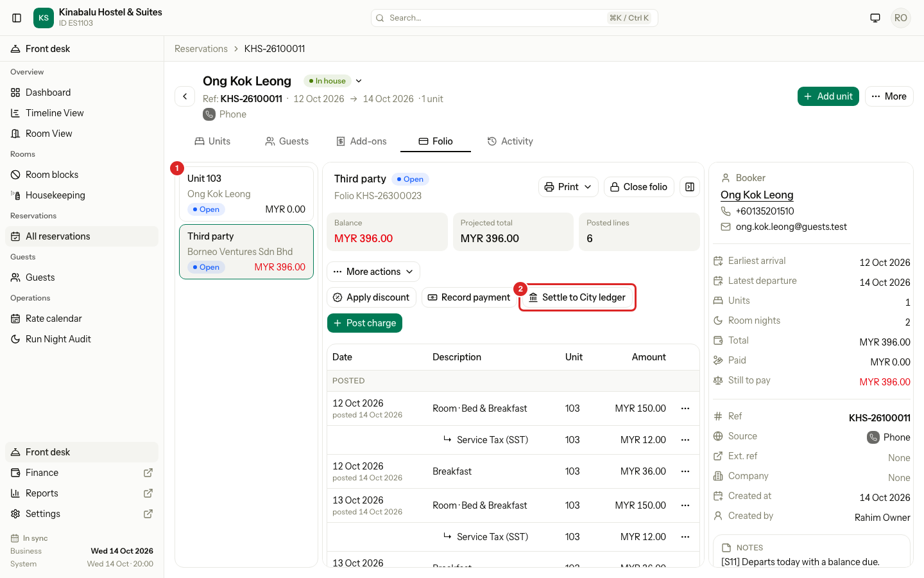Screen dimensions: 924x578
Task: Open Rate calendar in sidebar
Action: point(81,319)
